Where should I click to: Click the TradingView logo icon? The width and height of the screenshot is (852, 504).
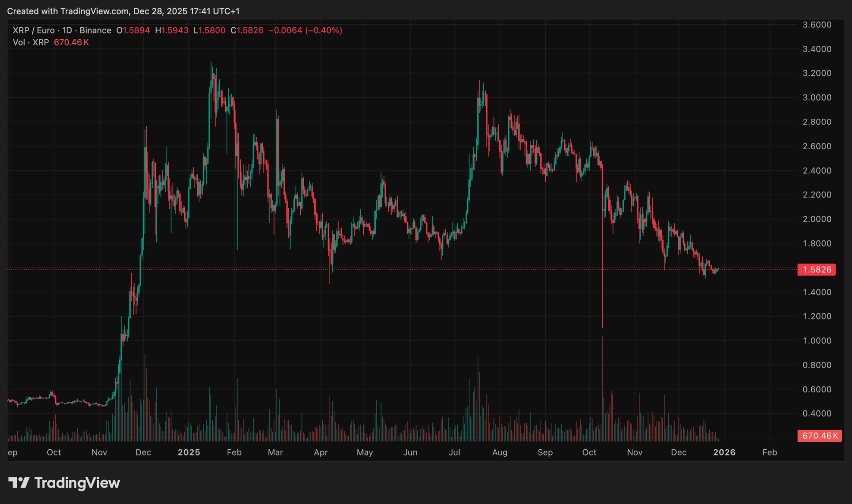[x=19, y=482]
